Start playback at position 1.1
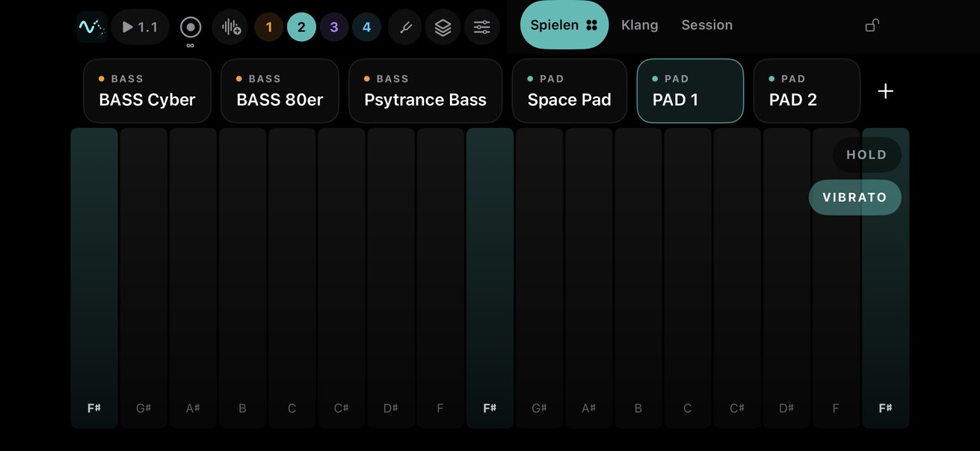 141,28
